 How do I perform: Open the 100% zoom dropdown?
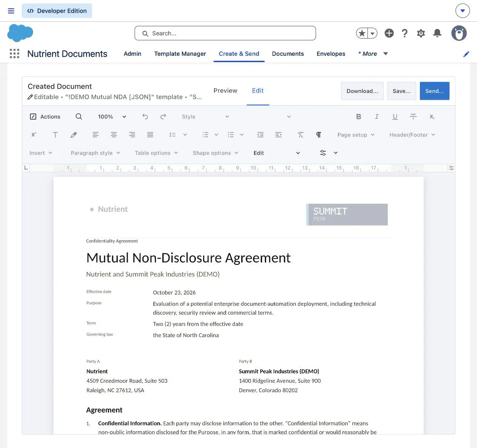(x=112, y=117)
